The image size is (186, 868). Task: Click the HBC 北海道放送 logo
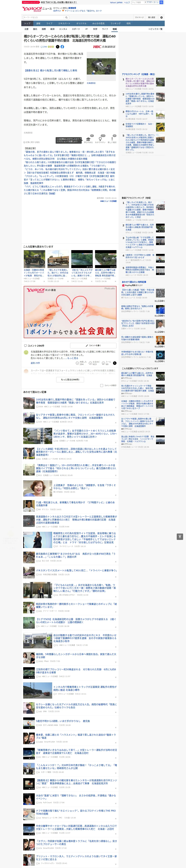(104, 47)
